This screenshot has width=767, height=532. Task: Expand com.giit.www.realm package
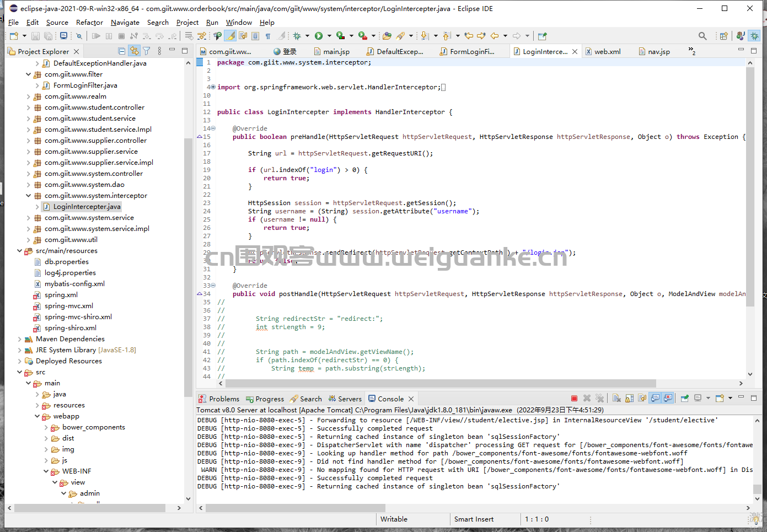(x=28, y=96)
